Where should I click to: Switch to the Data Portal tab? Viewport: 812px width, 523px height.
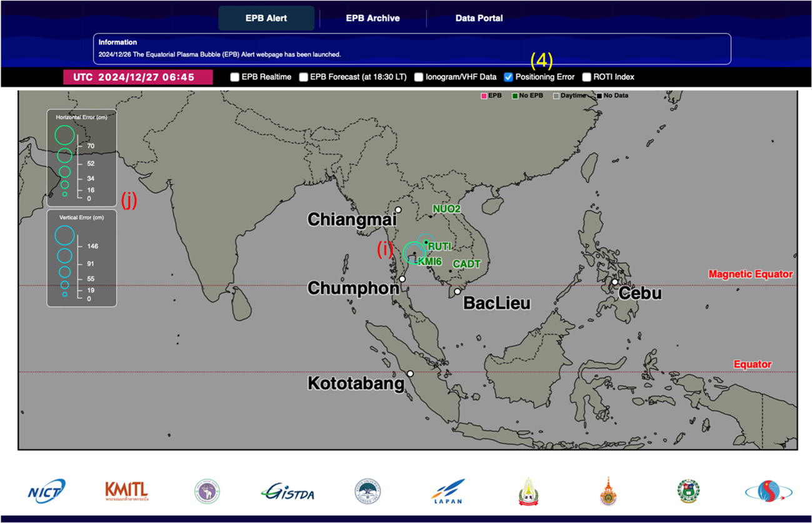[x=479, y=18]
